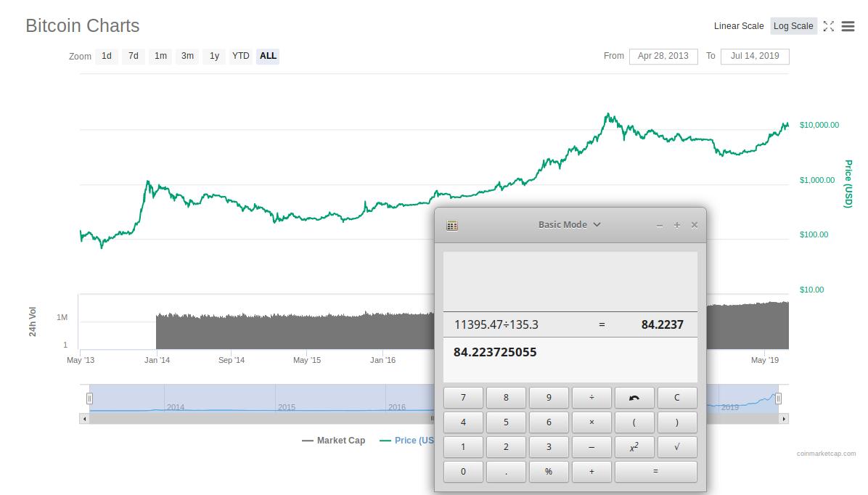The image size is (868, 495).
Task: Click the calculator 8 key
Action: click(x=506, y=398)
